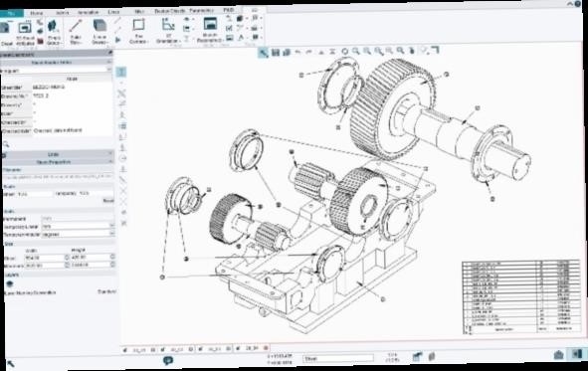Open the length unit dropdown

pos(78,226)
